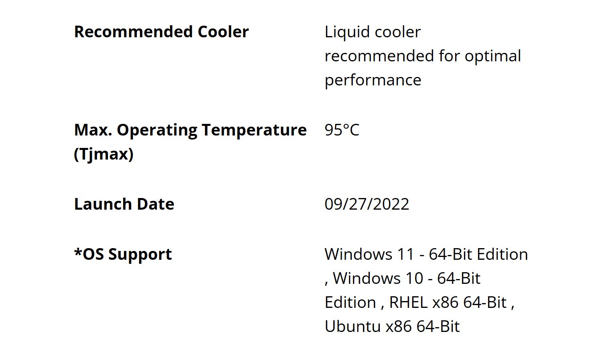This screenshot has width=604, height=364.
Task: Click the "Windows 10 - 64-Bit" text
Action: point(406,278)
